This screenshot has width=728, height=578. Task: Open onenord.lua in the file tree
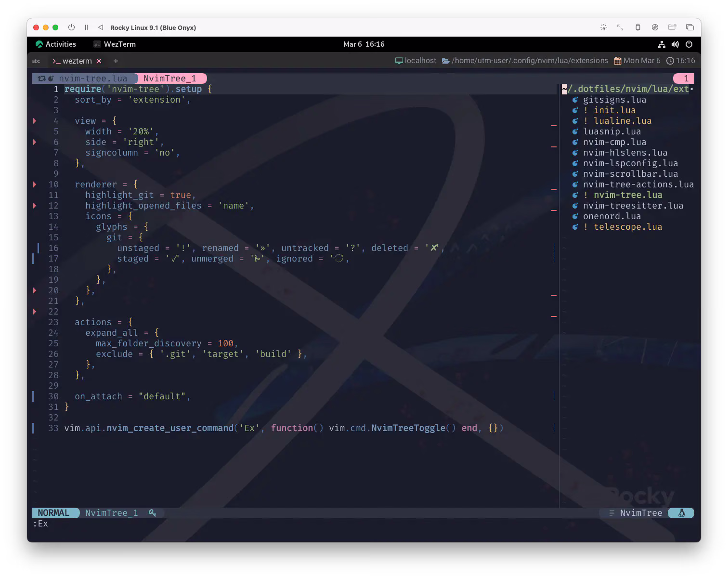point(612,216)
